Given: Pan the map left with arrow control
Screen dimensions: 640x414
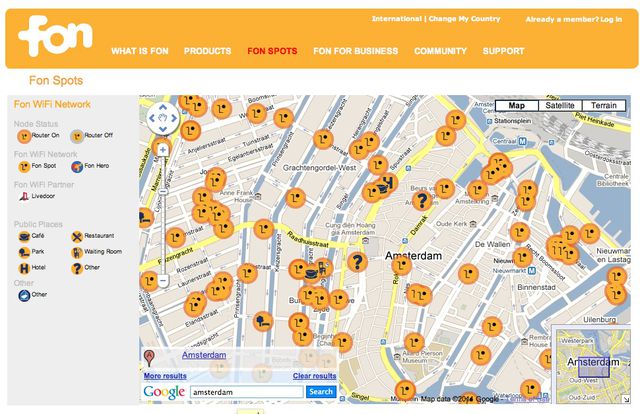Looking at the screenshot, I should pyautogui.click(x=152, y=118).
